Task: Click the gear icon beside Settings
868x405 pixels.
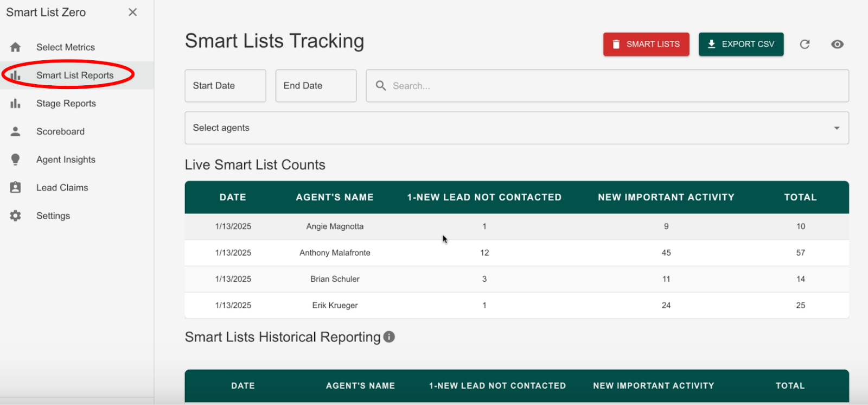Action: (15, 216)
